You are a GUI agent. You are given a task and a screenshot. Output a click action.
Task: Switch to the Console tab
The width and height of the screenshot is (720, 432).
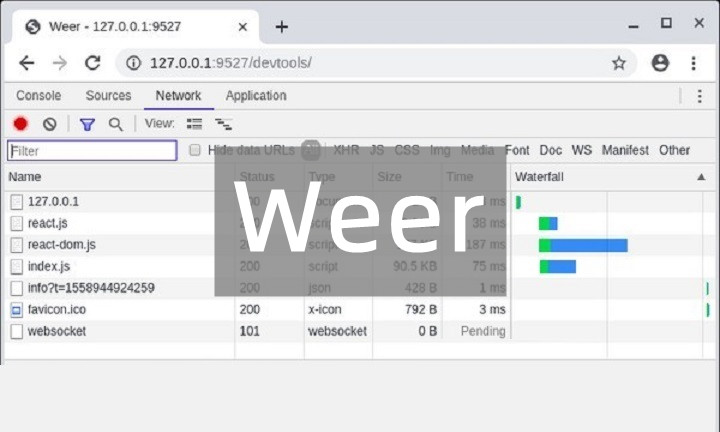pyautogui.click(x=39, y=95)
